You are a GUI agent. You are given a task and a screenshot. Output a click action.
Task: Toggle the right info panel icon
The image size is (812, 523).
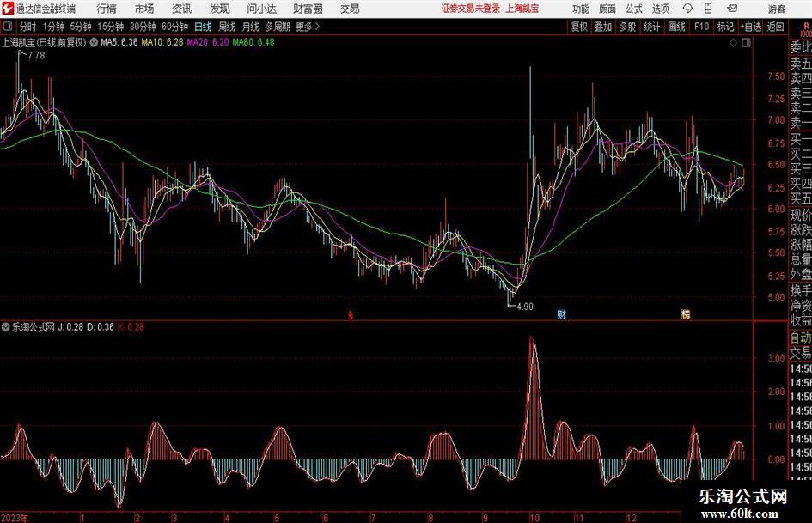coord(746,43)
